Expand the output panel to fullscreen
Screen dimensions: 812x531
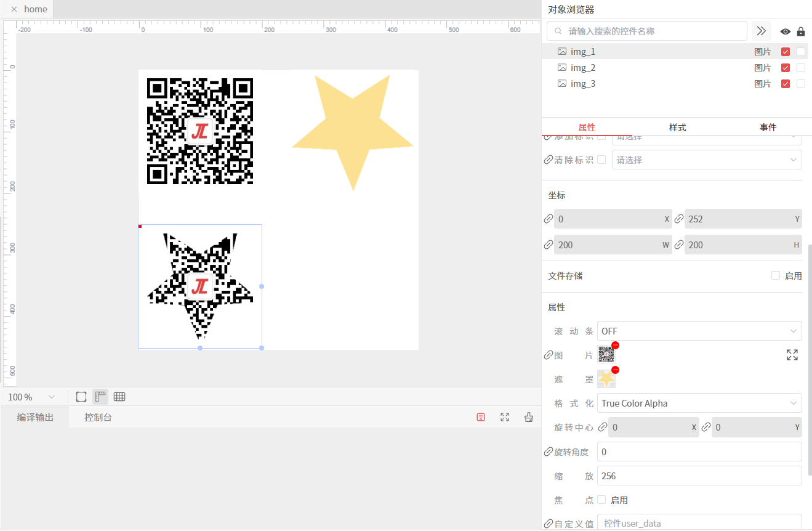[x=505, y=417]
